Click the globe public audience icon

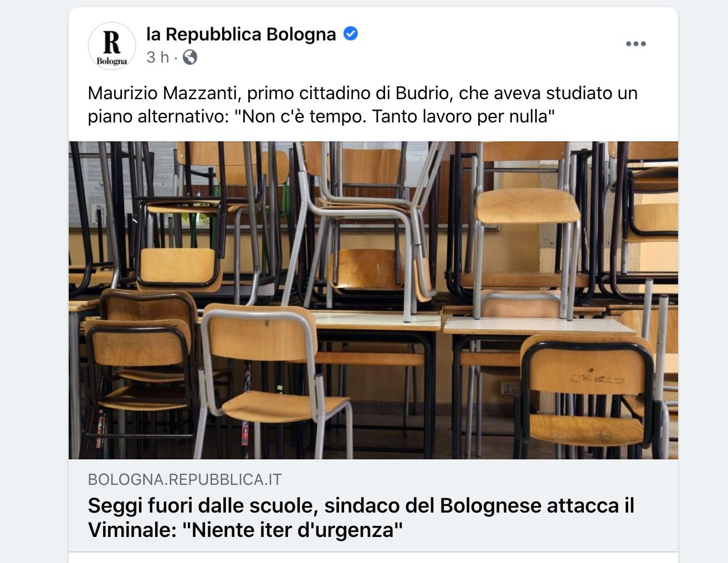[x=190, y=57]
